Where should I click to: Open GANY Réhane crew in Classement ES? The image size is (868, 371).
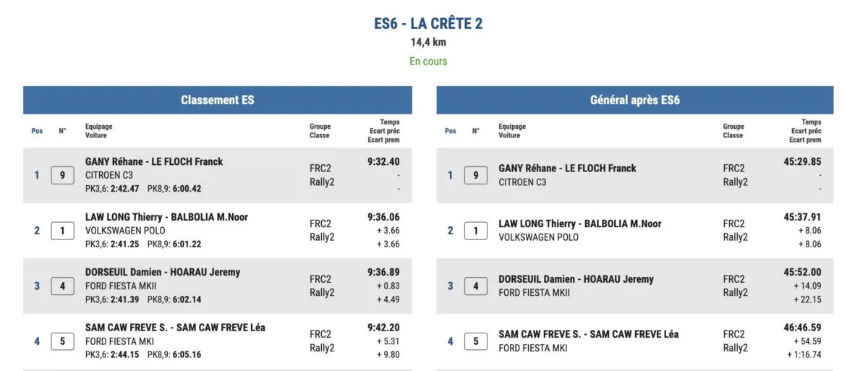(x=154, y=161)
